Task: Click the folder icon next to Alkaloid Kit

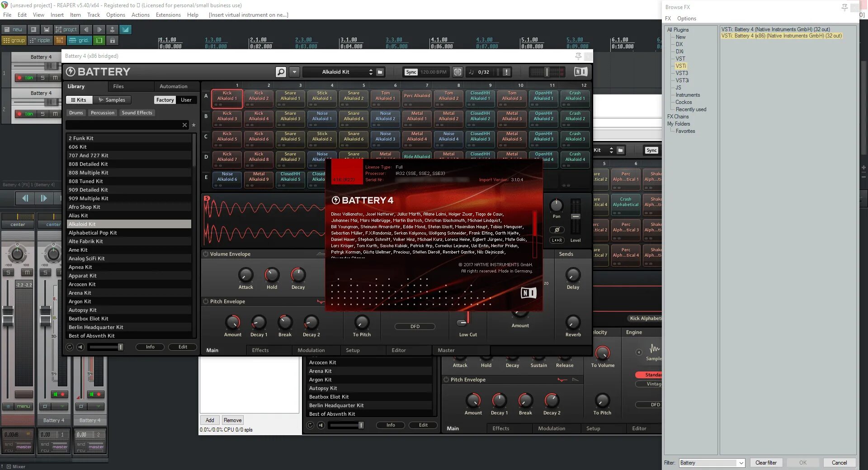Action: coord(380,72)
